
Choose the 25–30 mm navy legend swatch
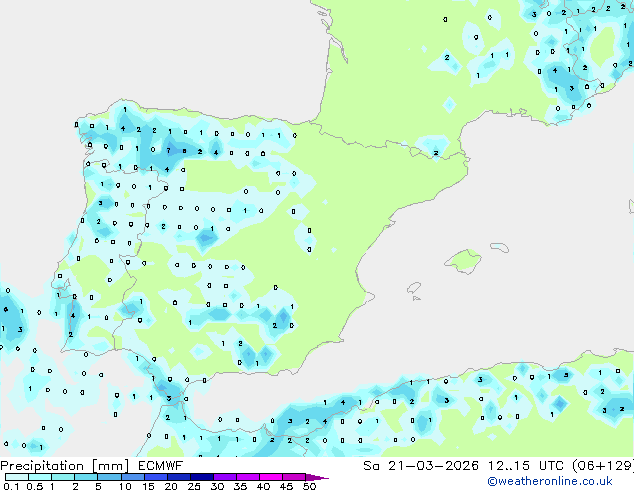pyautogui.click(x=201, y=477)
